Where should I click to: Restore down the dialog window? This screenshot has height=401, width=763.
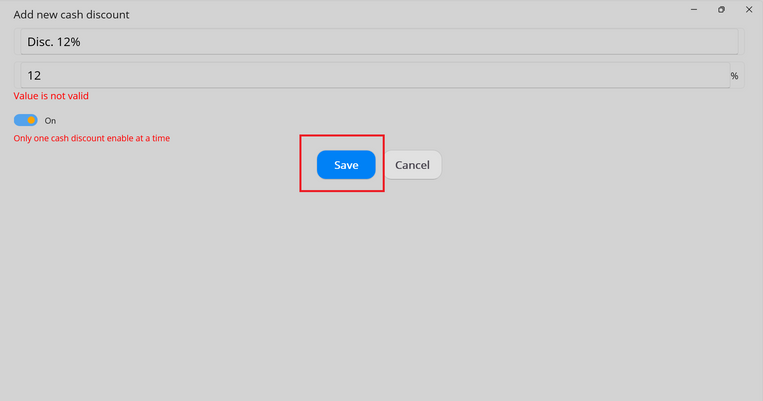pos(721,10)
